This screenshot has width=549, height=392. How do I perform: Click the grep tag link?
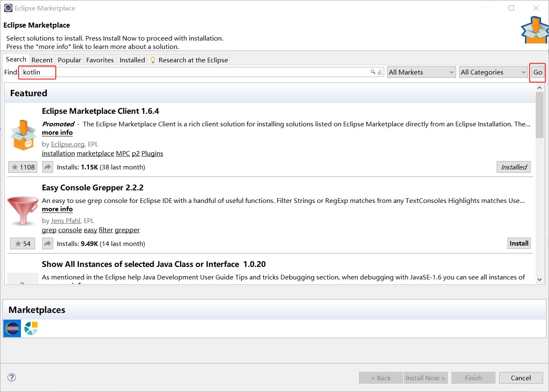[x=49, y=230]
